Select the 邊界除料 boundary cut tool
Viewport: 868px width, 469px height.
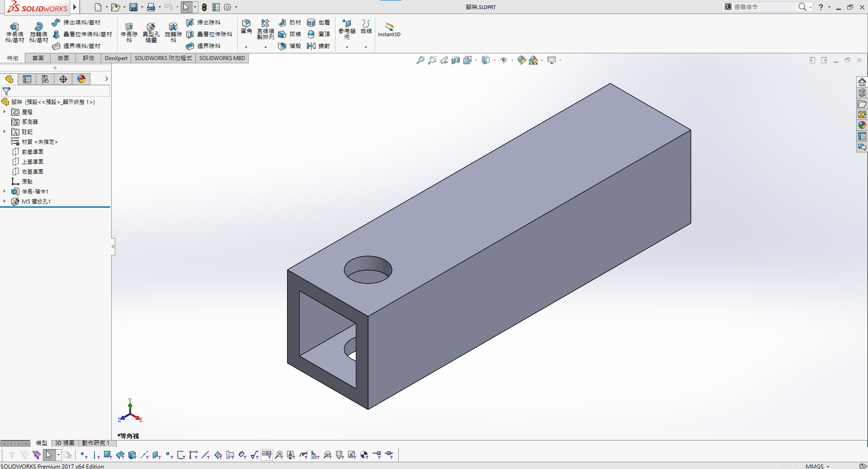click(203, 46)
